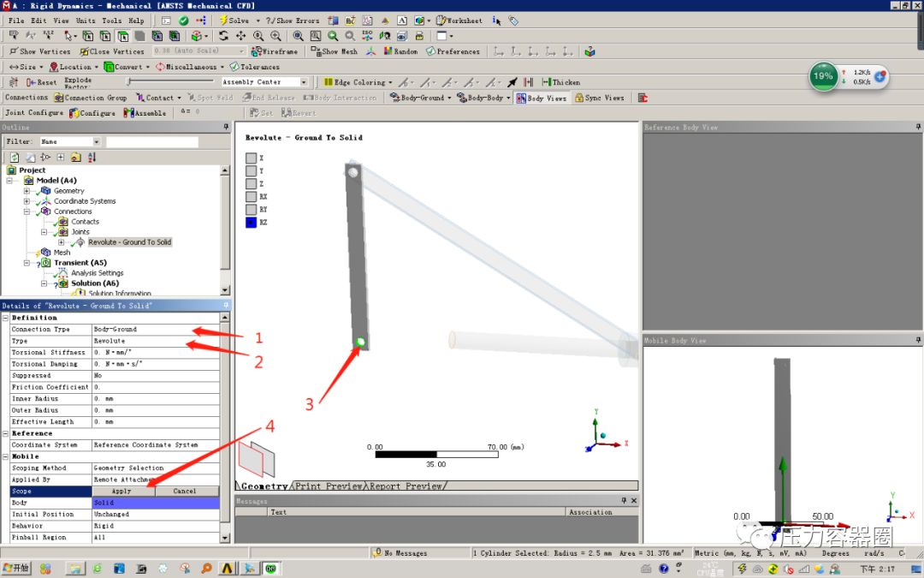The image size is (924, 578).
Task: Open the Body-Ground dropdown arrow
Action: click(x=451, y=97)
